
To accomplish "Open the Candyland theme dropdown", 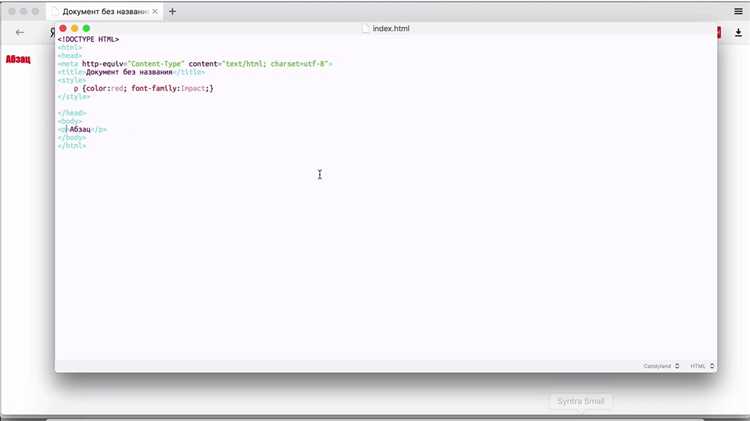I will coord(661,366).
